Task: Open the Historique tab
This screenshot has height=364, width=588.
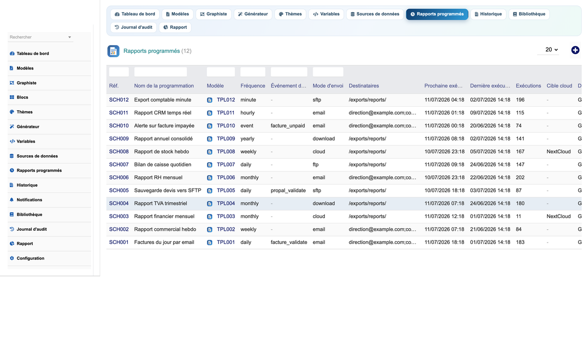Action: pos(489,14)
